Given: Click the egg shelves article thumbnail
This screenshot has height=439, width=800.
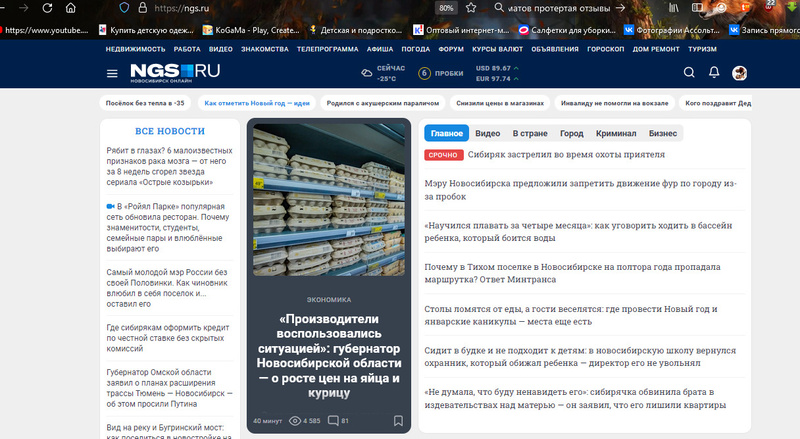Looking at the screenshot, I should click(x=329, y=199).
